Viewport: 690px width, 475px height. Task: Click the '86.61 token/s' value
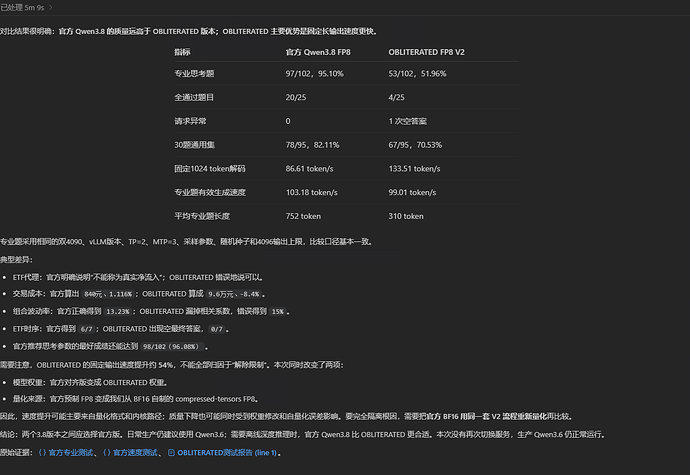point(309,169)
